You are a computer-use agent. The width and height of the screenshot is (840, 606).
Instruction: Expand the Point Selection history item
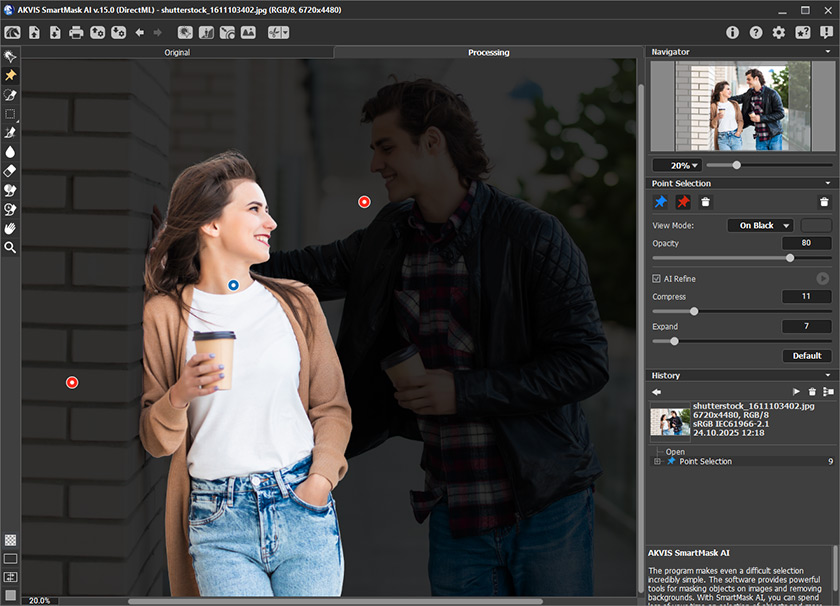[657, 461]
